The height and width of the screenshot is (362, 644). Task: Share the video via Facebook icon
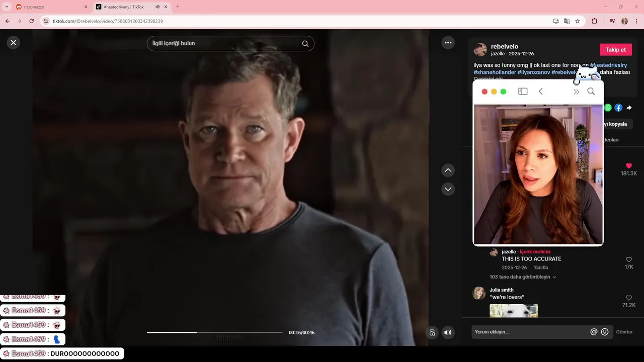618,108
